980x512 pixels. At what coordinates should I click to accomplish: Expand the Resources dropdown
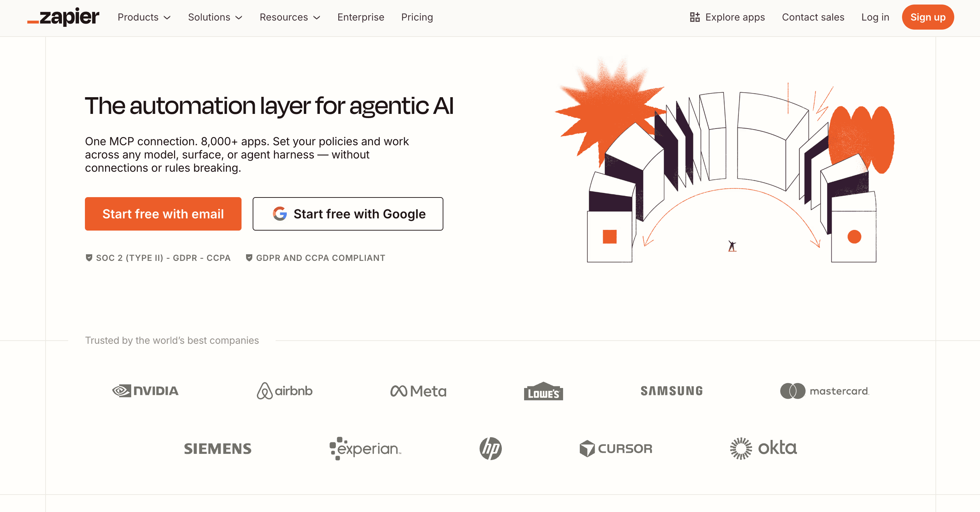pos(290,17)
